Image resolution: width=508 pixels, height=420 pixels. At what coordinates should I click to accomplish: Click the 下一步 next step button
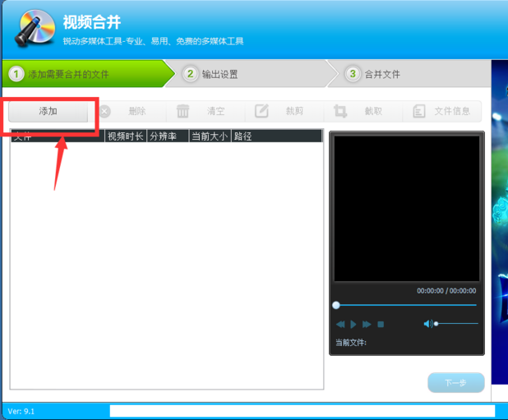coord(456,382)
